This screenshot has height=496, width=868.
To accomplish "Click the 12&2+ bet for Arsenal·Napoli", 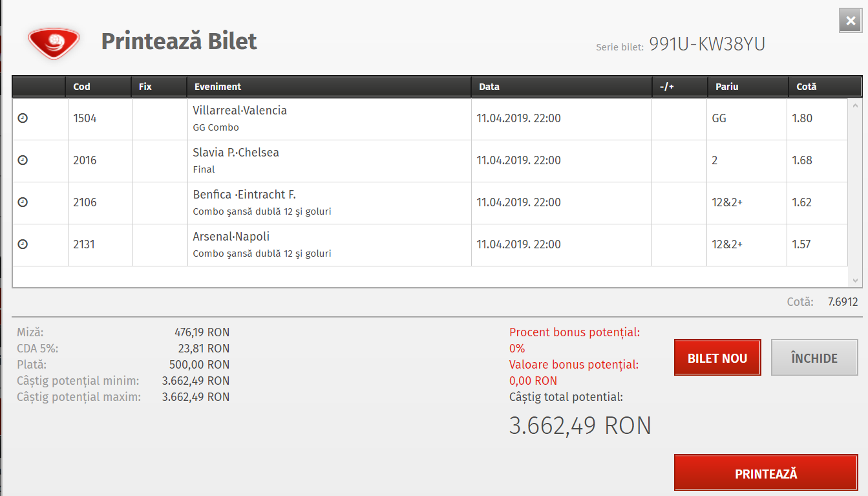I will click(x=727, y=244).
